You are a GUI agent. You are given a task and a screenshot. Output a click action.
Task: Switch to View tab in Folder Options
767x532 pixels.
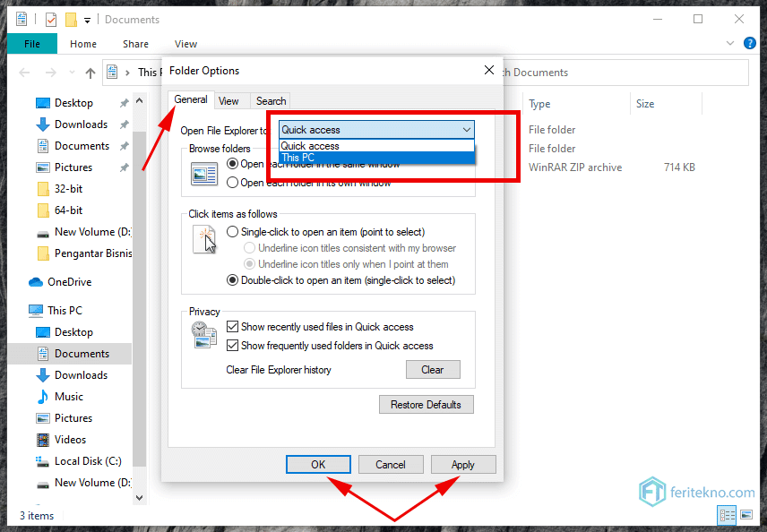228,101
